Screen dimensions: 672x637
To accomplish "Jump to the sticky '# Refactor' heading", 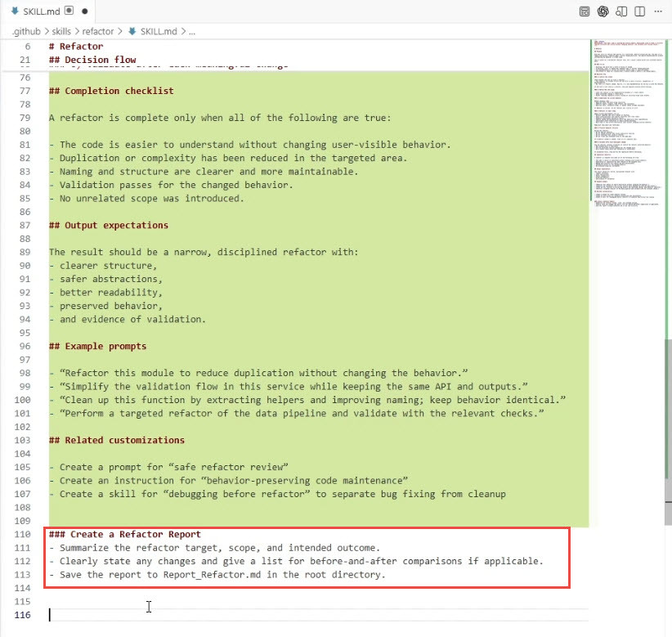I will click(x=76, y=47).
